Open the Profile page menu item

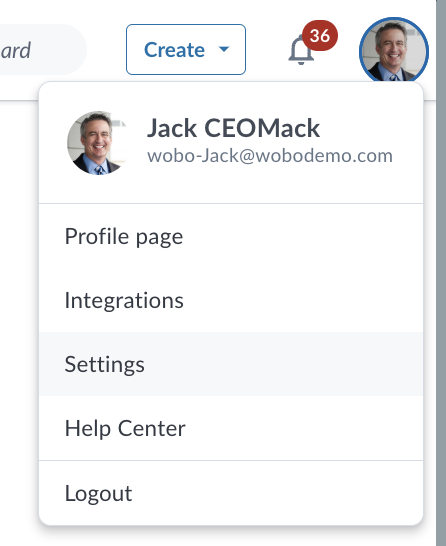[231, 236]
